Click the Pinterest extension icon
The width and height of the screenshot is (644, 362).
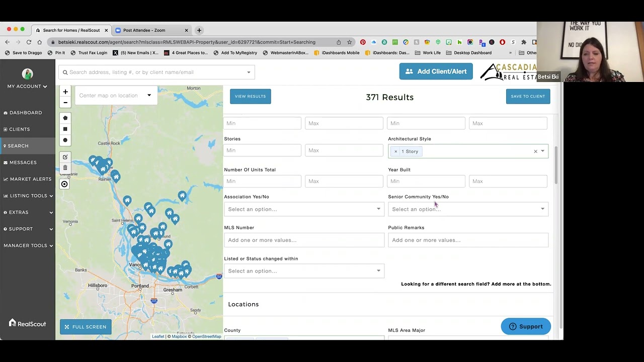click(x=363, y=42)
